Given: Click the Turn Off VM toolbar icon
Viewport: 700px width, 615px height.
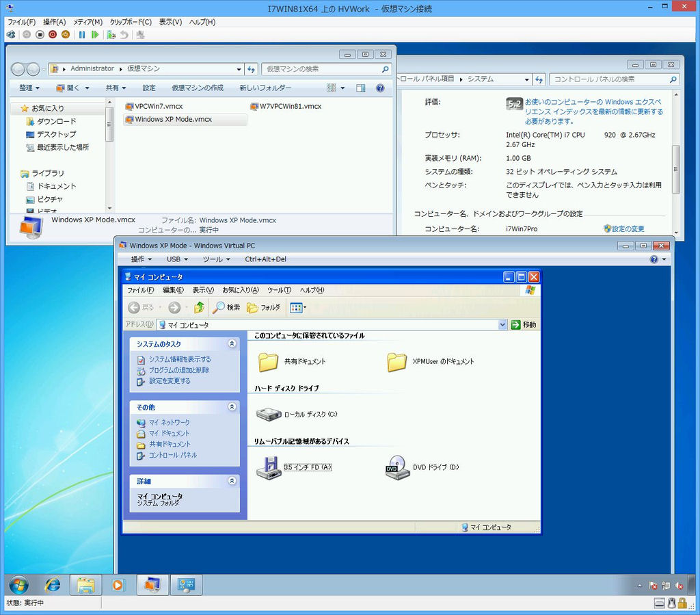Looking at the screenshot, I should pyautogui.click(x=40, y=34).
